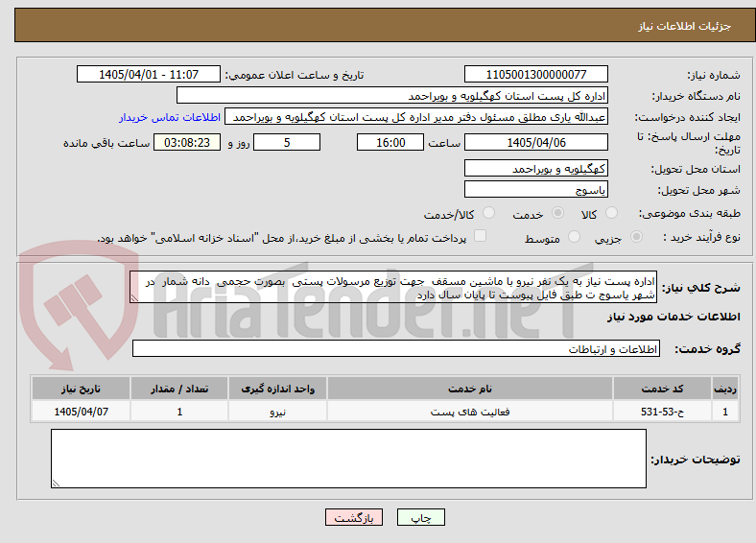The image size is (756, 543).
Task: Click the نام دستگاه خریدار label
Action: click(x=697, y=96)
